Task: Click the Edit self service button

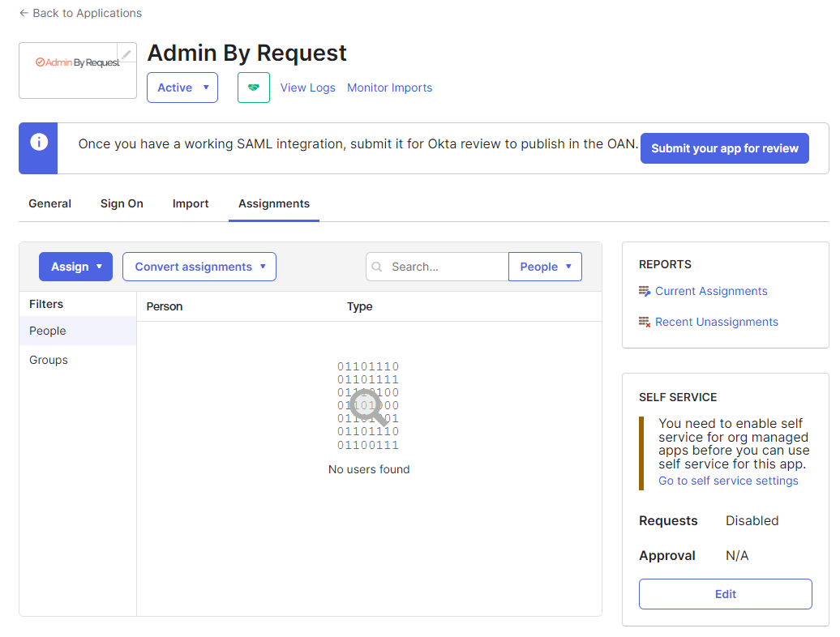Action: (x=726, y=594)
